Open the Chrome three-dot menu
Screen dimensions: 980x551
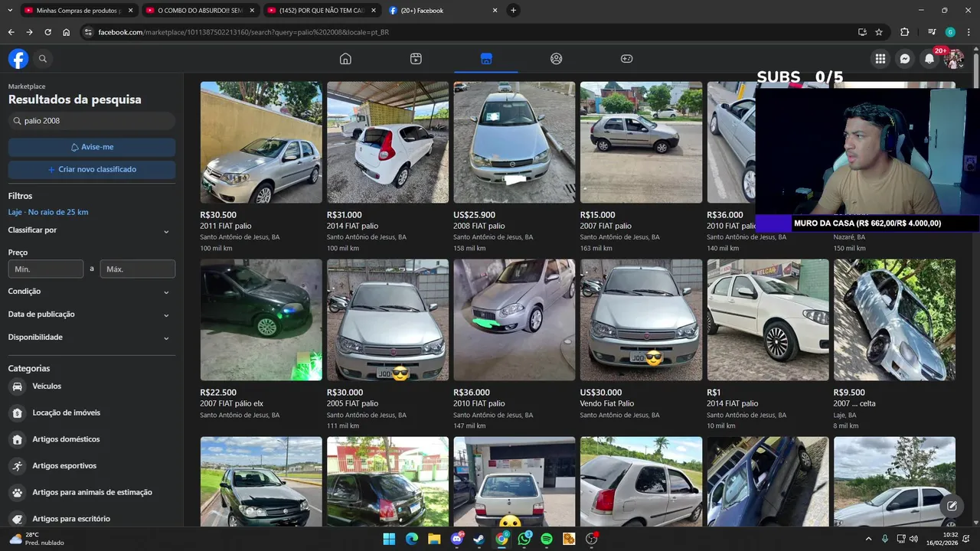[969, 32]
